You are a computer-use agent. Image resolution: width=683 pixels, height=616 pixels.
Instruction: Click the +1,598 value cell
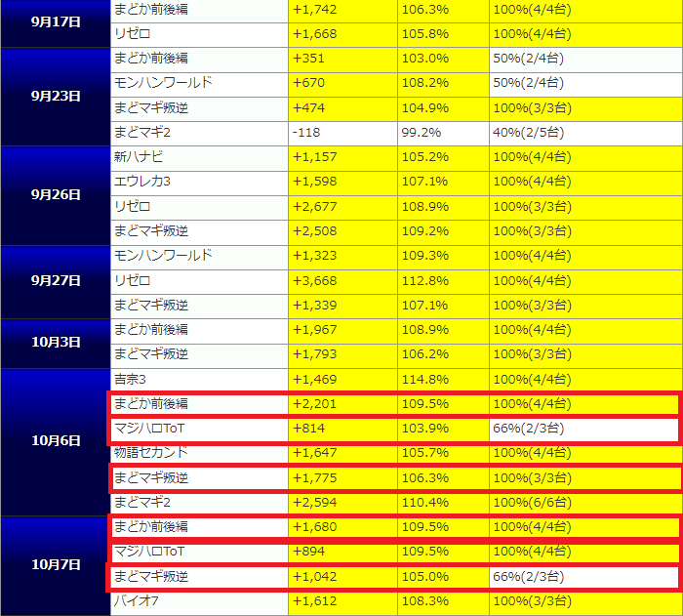[x=342, y=183]
